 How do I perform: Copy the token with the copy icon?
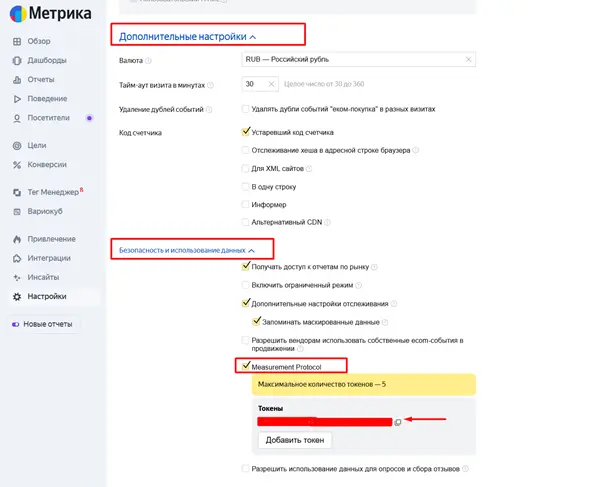coord(397,422)
